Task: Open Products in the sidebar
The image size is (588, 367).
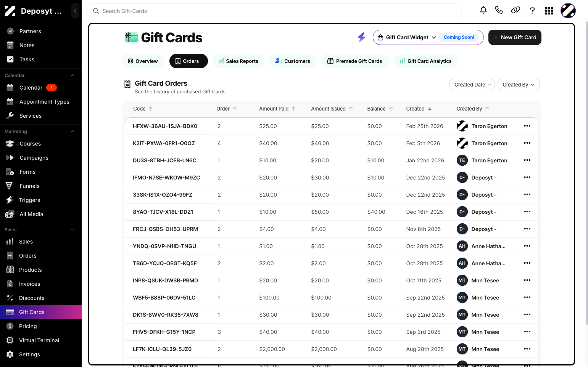Action: (31, 270)
